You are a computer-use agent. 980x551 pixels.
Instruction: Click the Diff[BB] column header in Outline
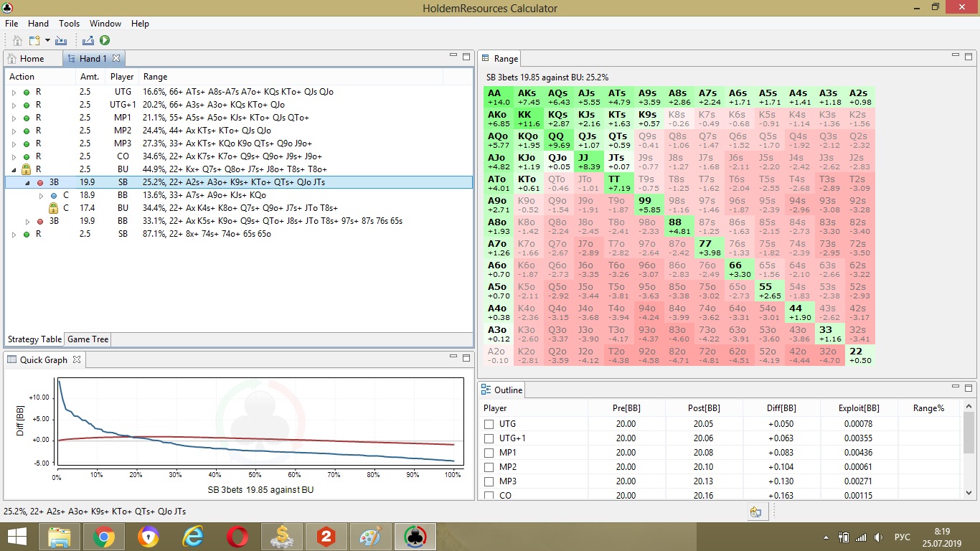click(x=781, y=408)
